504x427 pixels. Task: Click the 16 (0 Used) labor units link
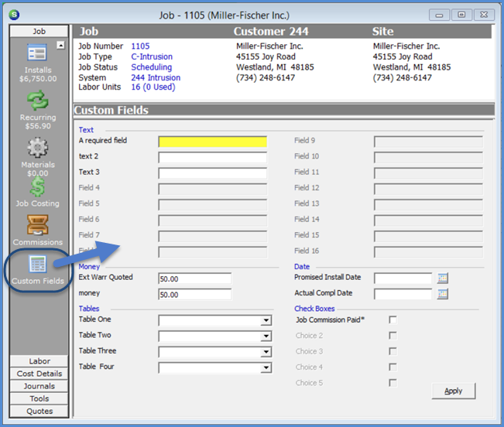point(153,87)
